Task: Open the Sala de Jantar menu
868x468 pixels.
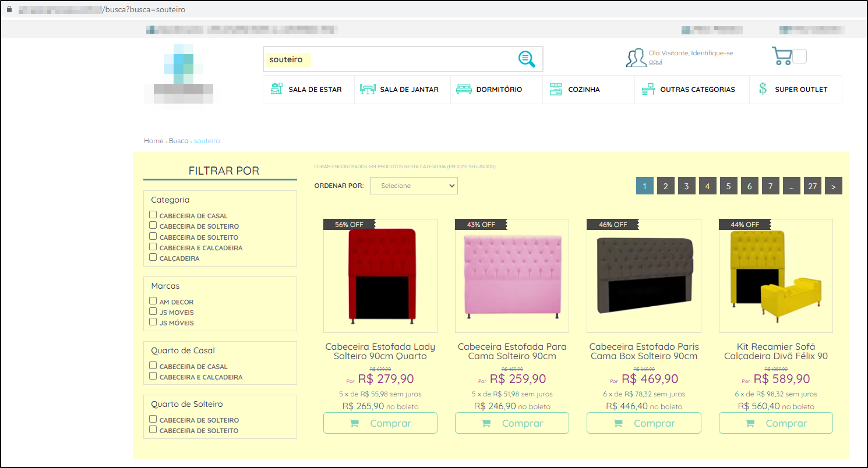Action: tap(403, 90)
